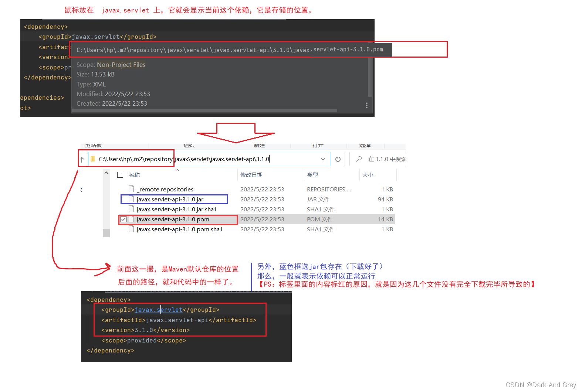
Task: Select the javax.servlet-api-3.1.0.pom.sha1 file
Action: [x=179, y=229]
